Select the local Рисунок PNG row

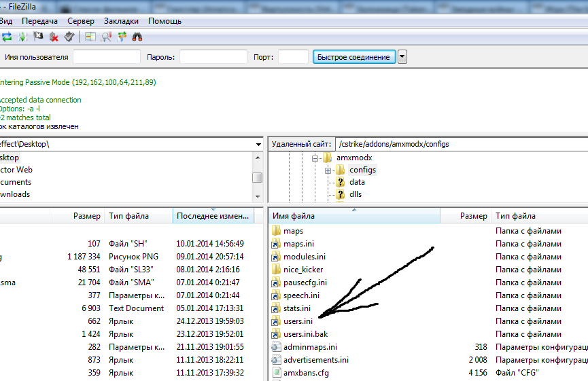click(x=131, y=257)
